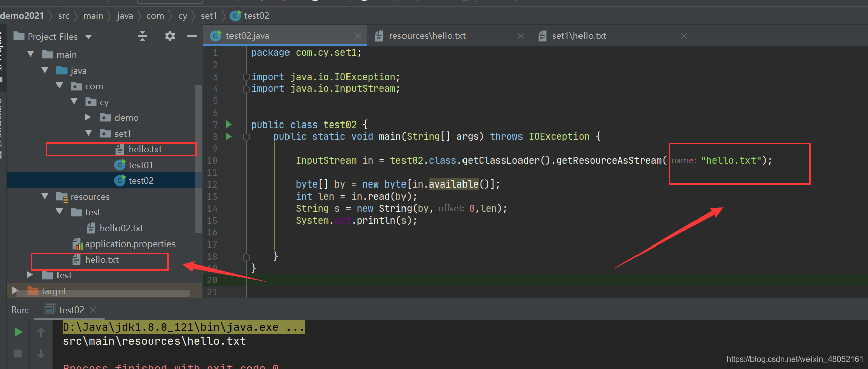
Task: Click com breadcrumb segment
Action: coord(155,16)
